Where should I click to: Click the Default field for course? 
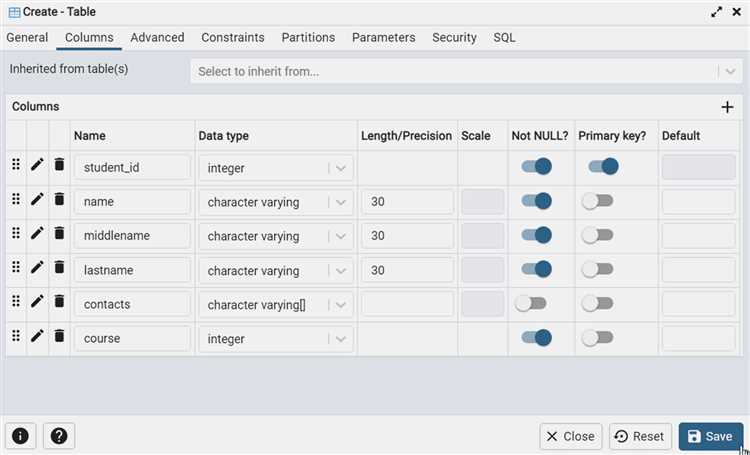(698, 338)
